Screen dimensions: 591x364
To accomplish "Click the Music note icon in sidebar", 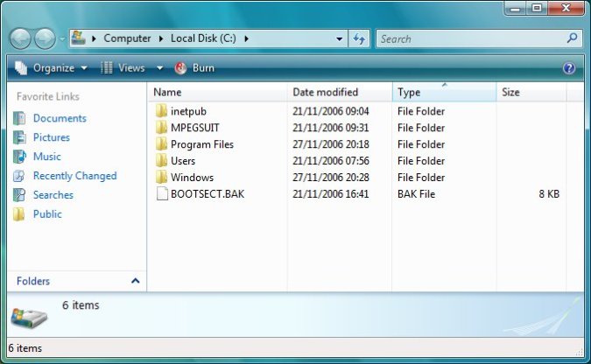I will pyautogui.click(x=19, y=157).
